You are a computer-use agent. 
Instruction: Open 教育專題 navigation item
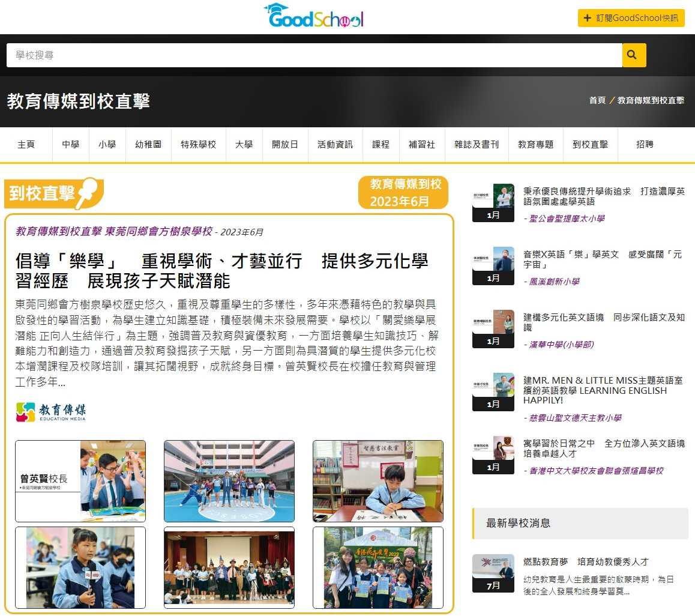tap(536, 145)
